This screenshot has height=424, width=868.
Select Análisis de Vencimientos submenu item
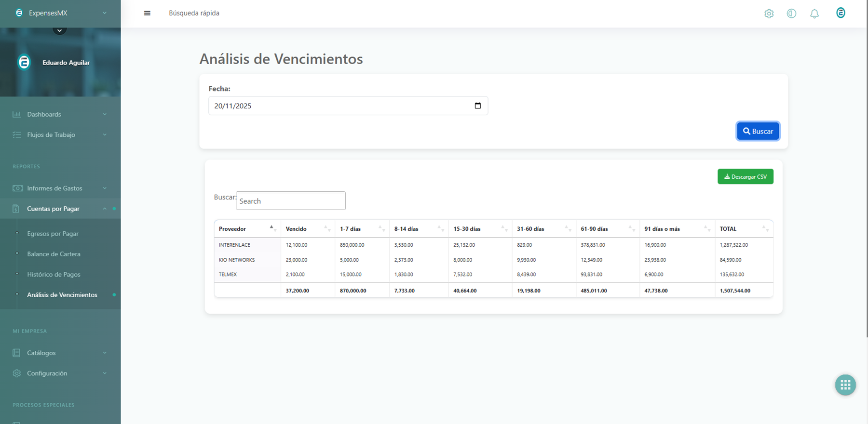coord(62,295)
